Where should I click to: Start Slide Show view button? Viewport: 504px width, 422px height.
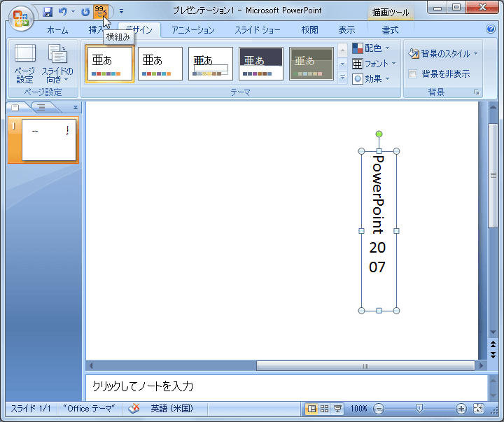pyautogui.click(x=337, y=409)
